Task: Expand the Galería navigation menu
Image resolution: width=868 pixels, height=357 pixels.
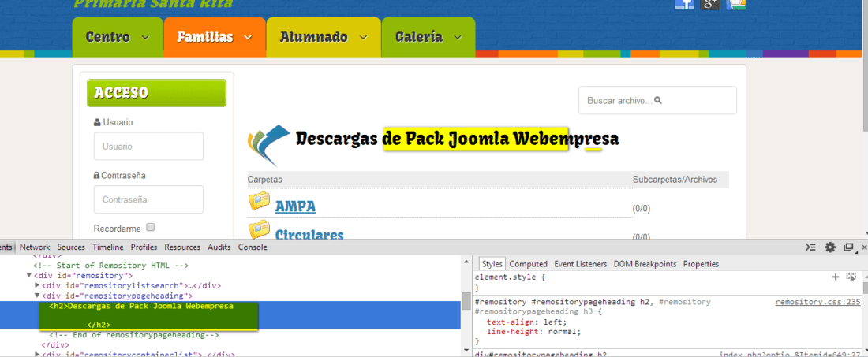Action: (428, 37)
